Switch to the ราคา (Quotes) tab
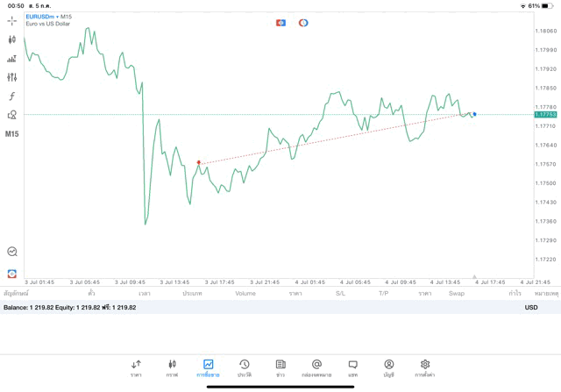Screen dimensions: 561x392 pos(136,367)
